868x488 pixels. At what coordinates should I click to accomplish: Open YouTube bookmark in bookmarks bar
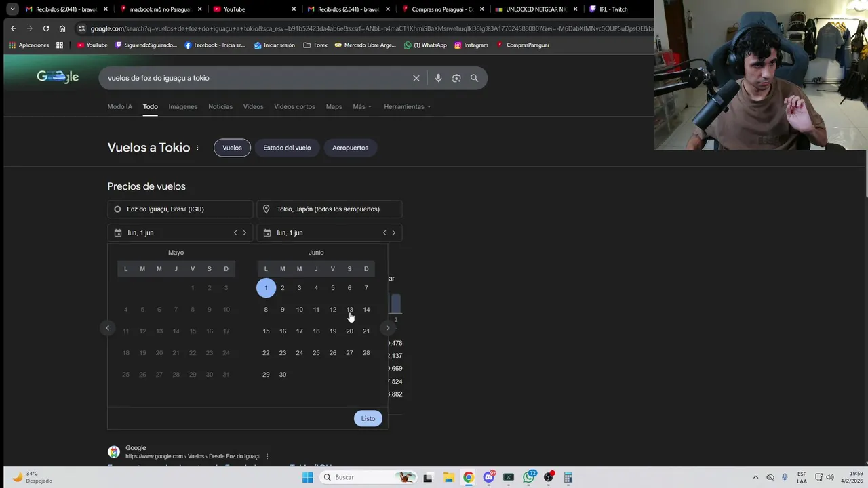click(x=92, y=45)
